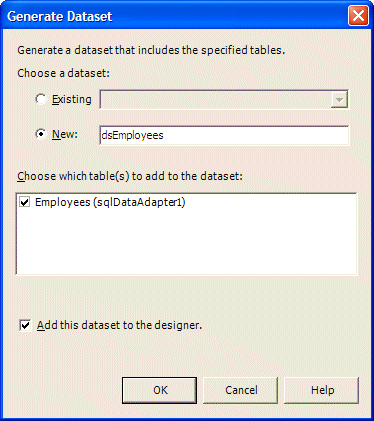Click empty area of the tables list box

coord(186,243)
